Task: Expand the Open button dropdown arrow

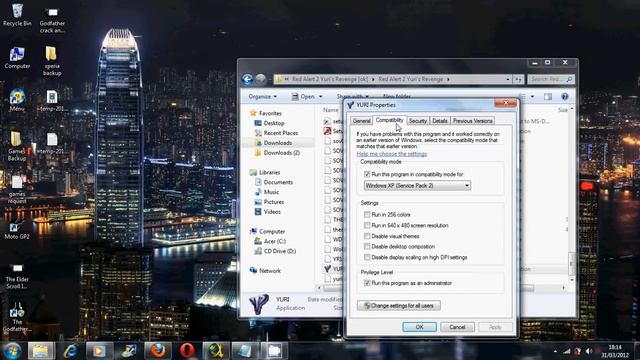Action: pyautogui.click(x=321, y=97)
